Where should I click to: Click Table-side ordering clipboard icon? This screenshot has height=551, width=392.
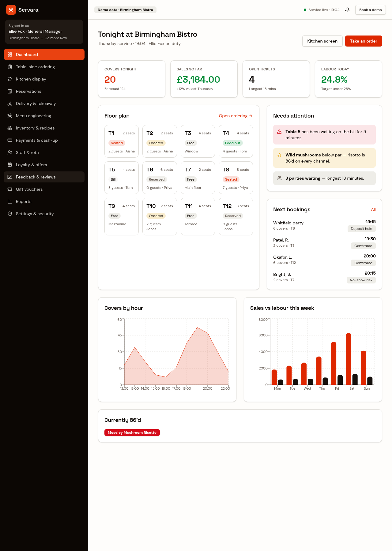tap(10, 67)
